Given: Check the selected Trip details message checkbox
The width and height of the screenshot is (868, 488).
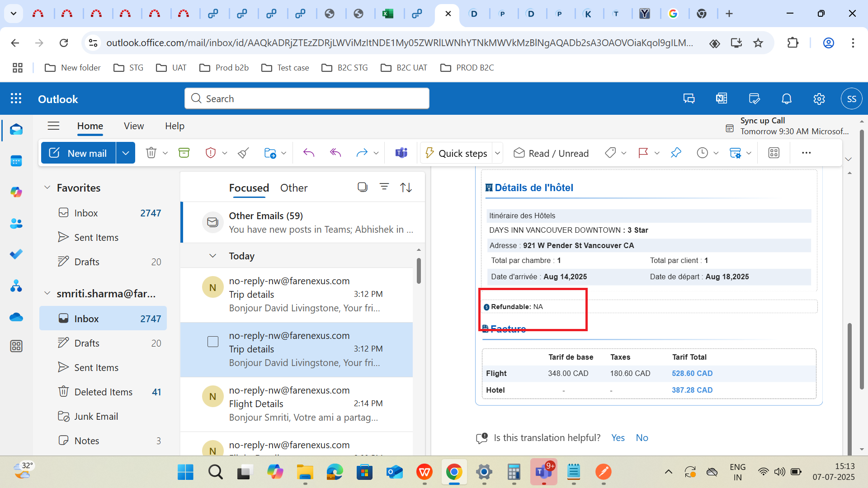Looking at the screenshot, I should click(213, 342).
